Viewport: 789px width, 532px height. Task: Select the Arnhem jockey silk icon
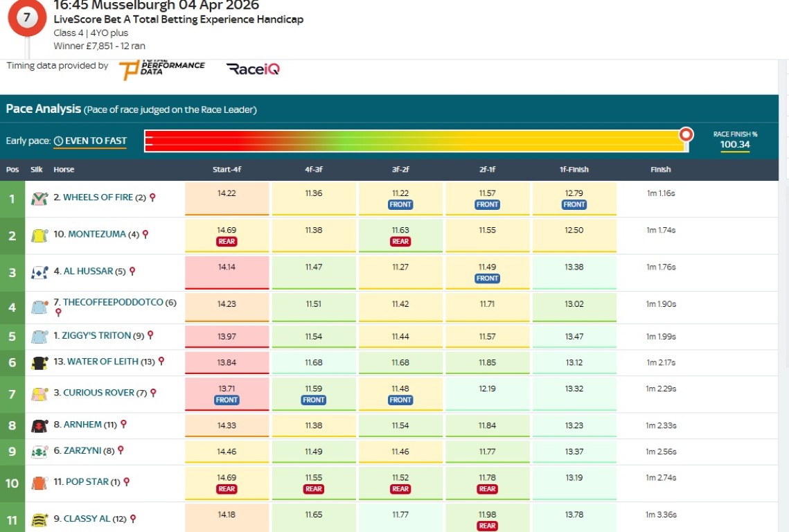click(39, 425)
